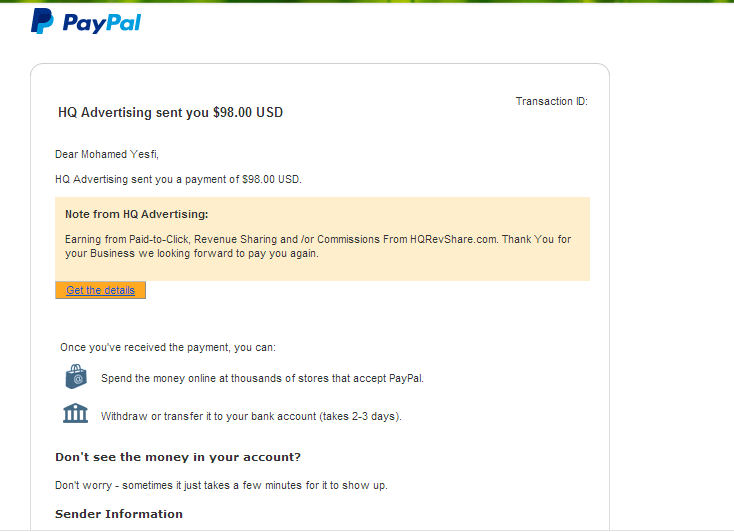Click the PayPal wordmark text logo
734x532 pixels.
click(102, 23)
